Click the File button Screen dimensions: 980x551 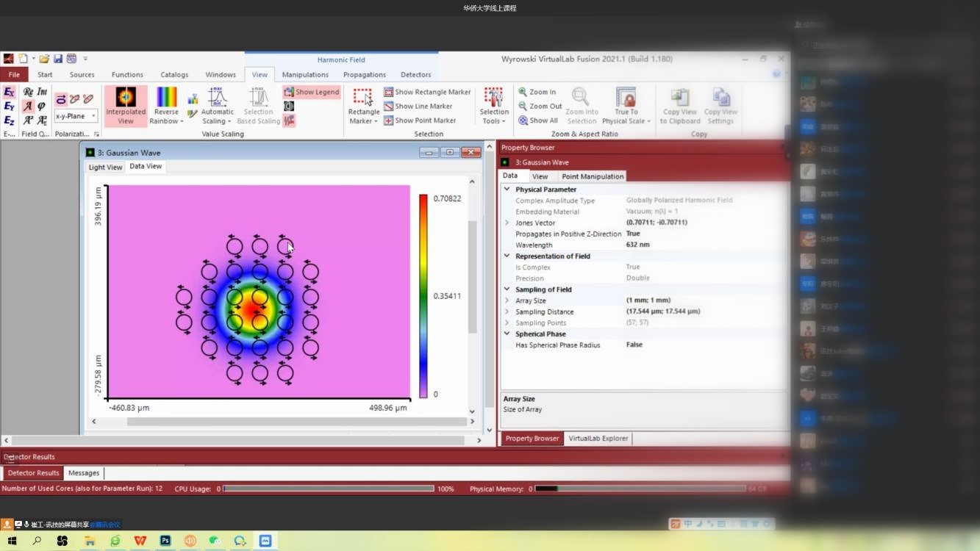coord(14,74)
